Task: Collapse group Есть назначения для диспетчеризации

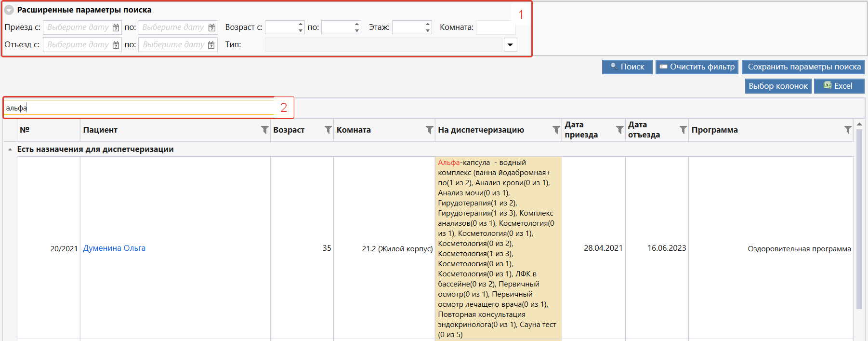Action: tap(10, 150)
